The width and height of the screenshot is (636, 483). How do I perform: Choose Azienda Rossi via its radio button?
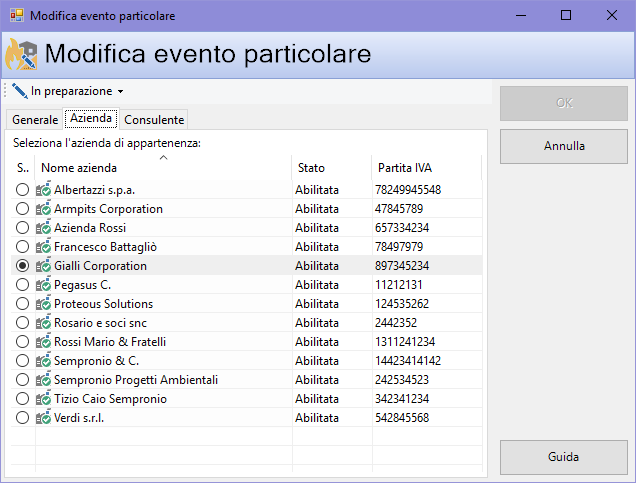(x=22, y=228)
